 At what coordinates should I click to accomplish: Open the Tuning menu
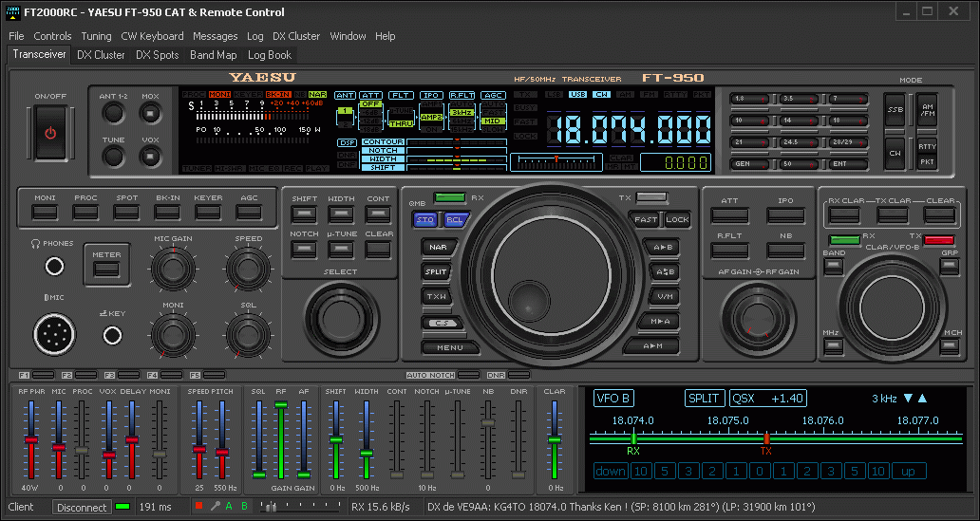click(96, 36)
